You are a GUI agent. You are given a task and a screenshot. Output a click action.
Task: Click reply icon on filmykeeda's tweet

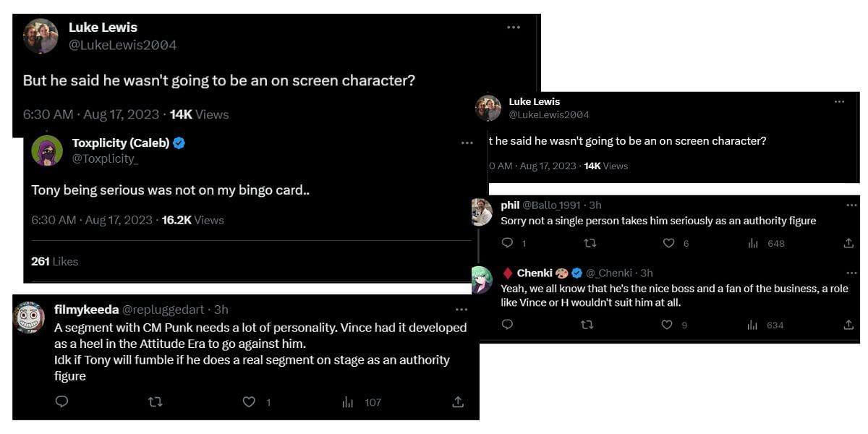click(x=61, y=402)
